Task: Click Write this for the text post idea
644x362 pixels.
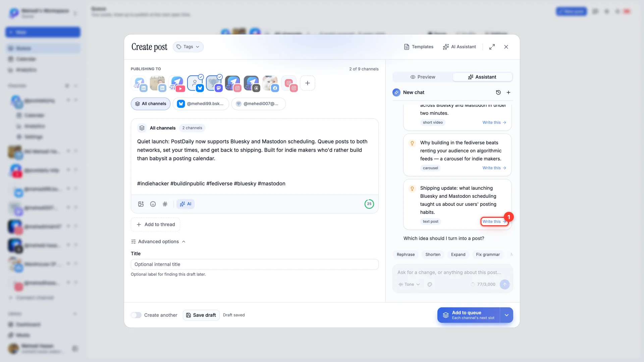Action: 494,222
